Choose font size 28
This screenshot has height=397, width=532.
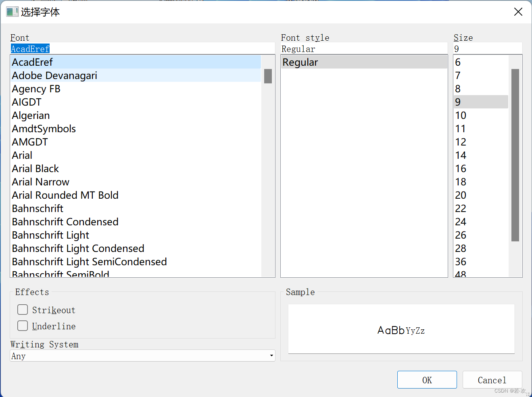[481, 248]
